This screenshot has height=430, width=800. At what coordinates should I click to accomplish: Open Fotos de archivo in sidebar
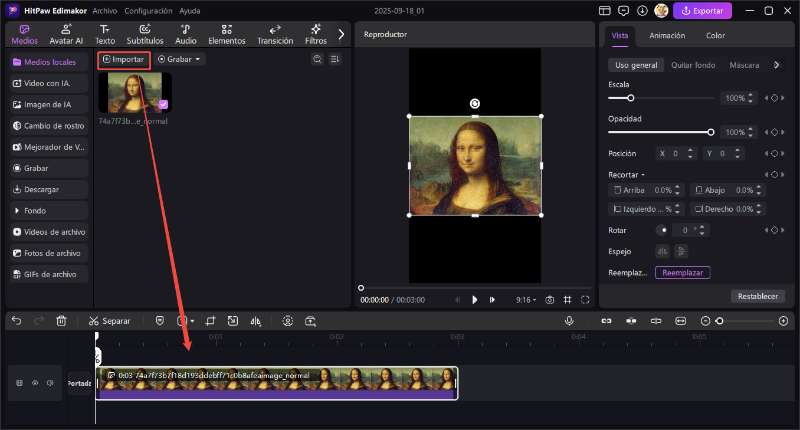(49, 253)
